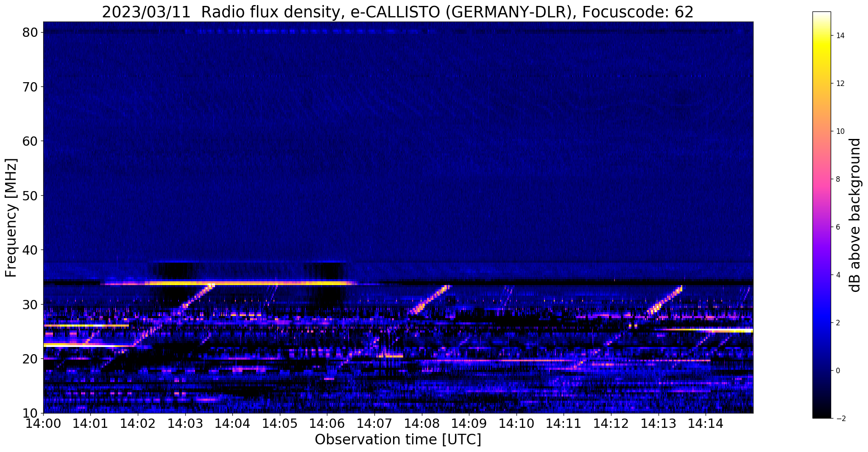The image size is (868, 452).
Task: Click the white-yellow horizontal line near 22 MHz
Action: pos(89,345)
